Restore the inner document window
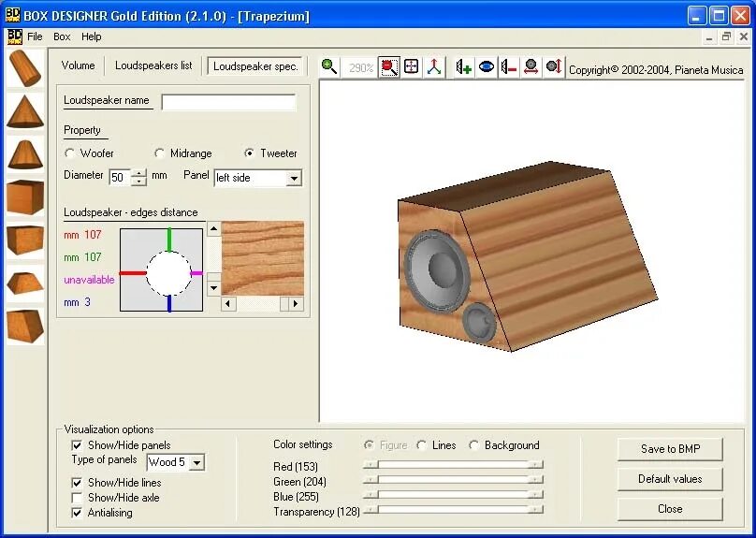This screenshot has width=756, height=538. [x=726, y=37]
